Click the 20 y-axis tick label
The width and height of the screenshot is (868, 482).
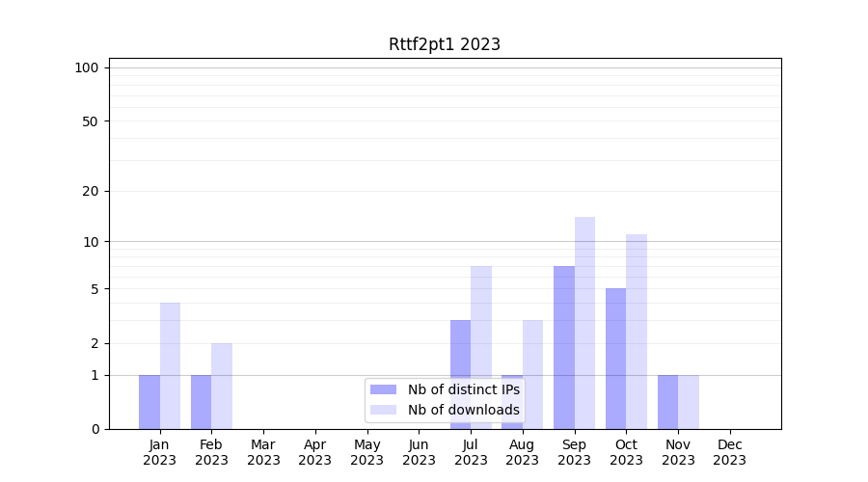(x=91, y=191)
